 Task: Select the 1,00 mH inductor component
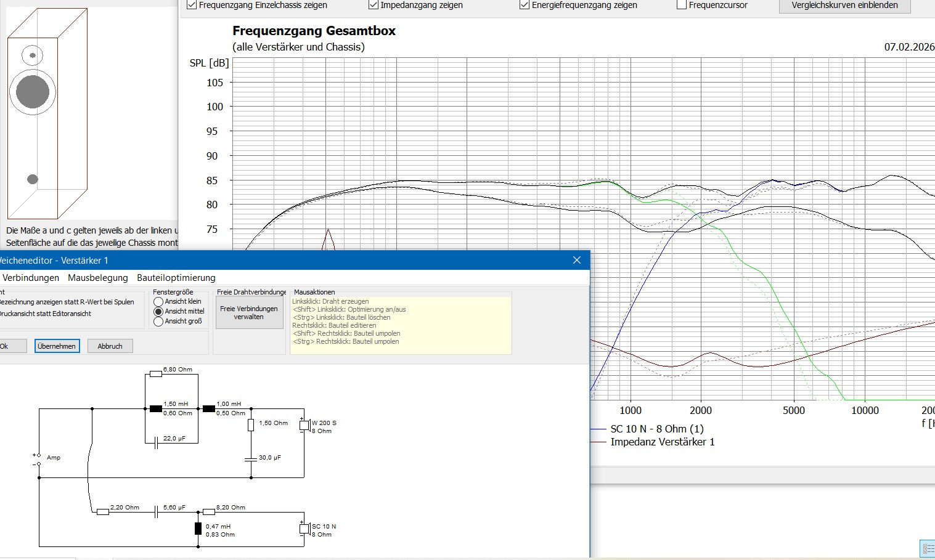(209, 408)
